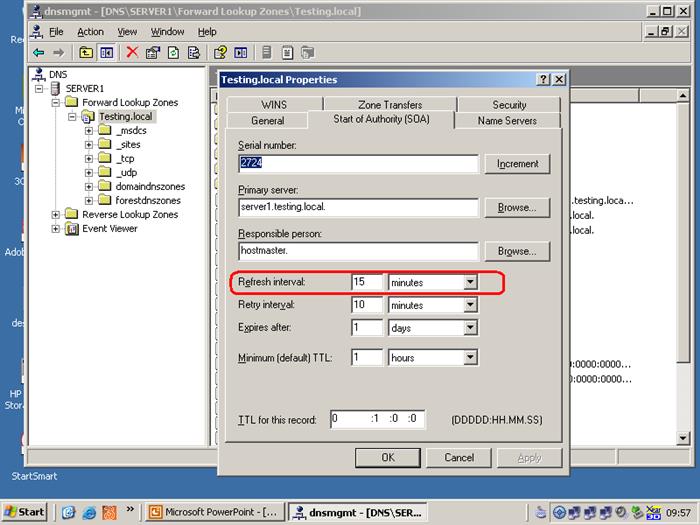Click the New Zone toolbar icon
The image size is (700, 525).
[308, 53]
